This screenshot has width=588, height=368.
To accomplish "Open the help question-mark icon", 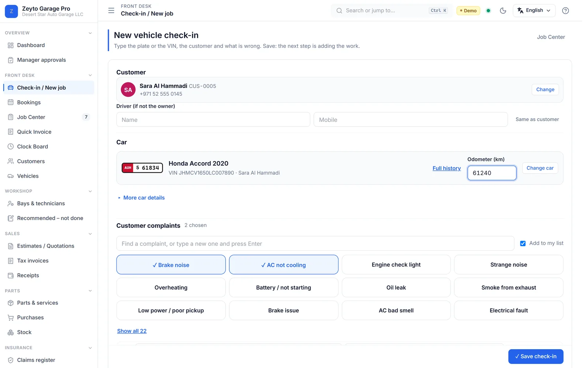I will (566, 10).
